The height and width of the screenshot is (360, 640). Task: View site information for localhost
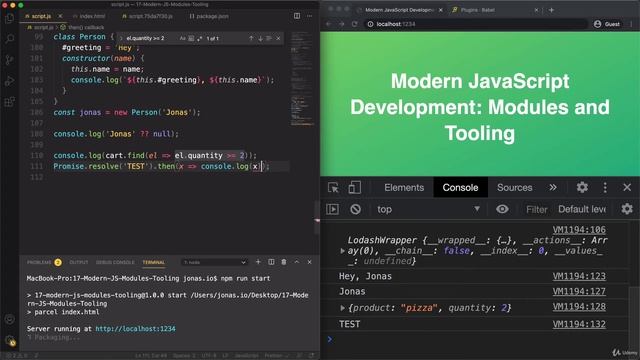(370, 24)
